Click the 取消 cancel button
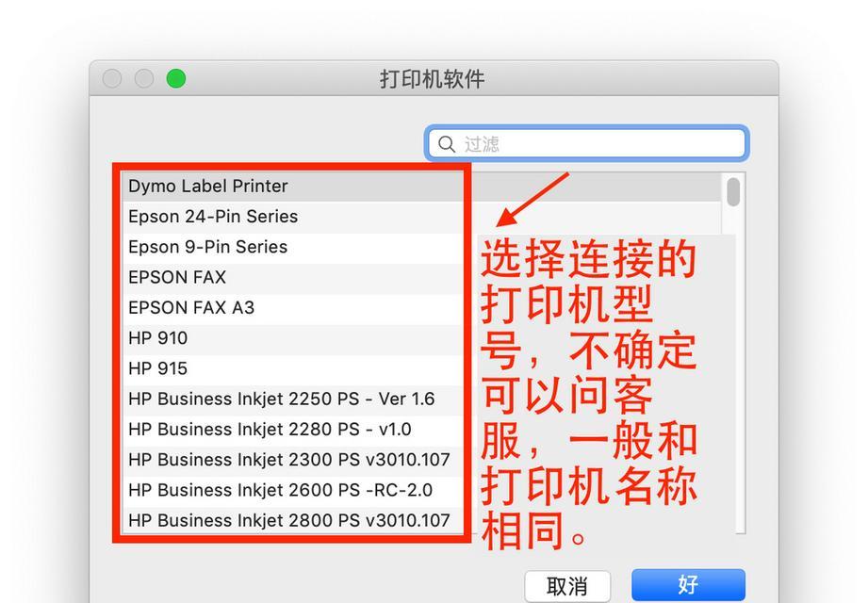 [x=567, y=586]
